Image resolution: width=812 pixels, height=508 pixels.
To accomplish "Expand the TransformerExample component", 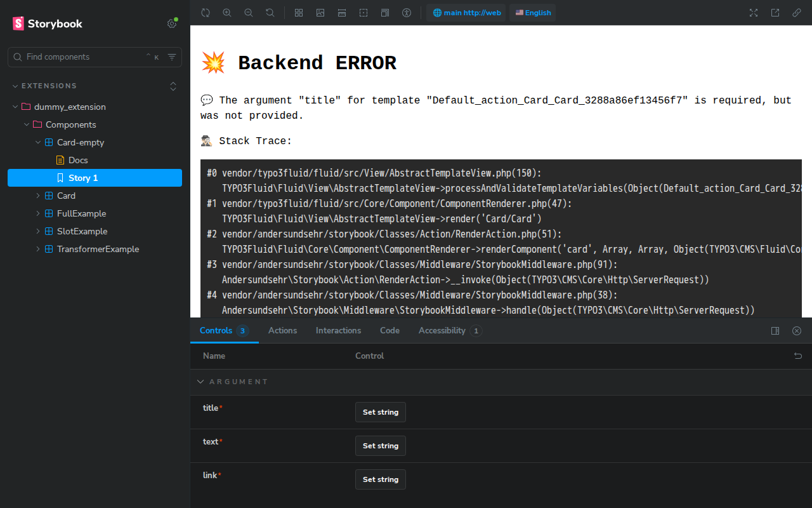I will (98, 249).
